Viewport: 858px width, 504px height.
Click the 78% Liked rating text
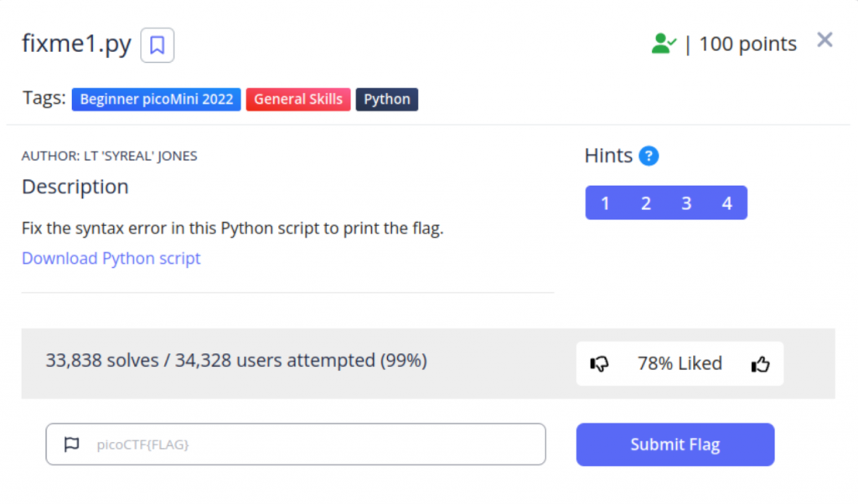click(680, 363)
